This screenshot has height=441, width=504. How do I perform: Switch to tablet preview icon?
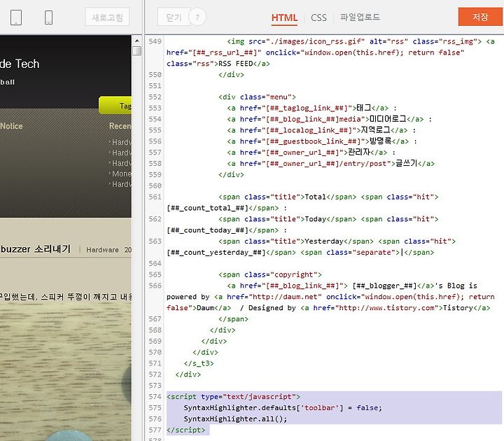pos(16,17)
